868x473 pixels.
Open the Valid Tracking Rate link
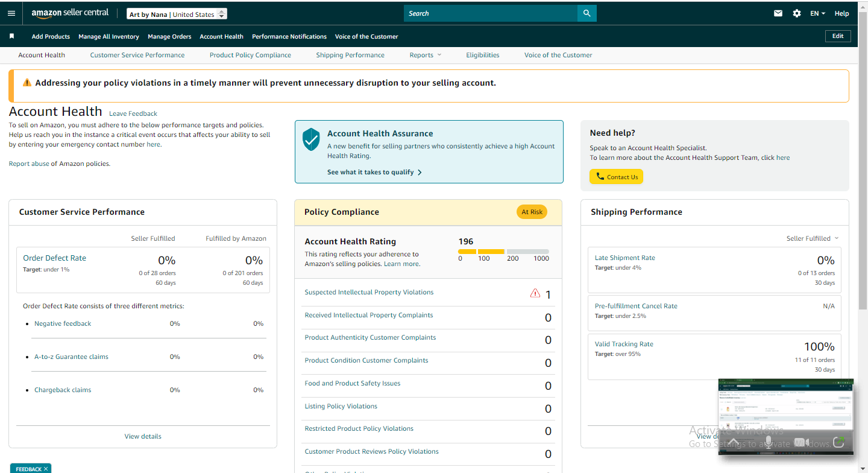click(x=624, y=344)
